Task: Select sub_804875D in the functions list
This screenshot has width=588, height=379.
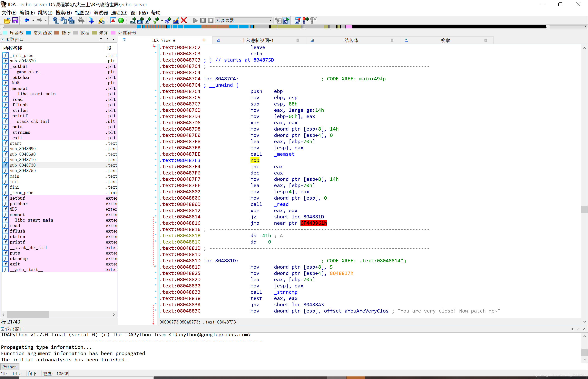Action: tap(60, 171)
